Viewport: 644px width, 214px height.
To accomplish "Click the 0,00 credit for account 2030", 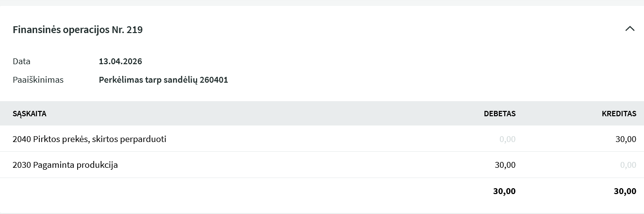I will click(628, 165).
